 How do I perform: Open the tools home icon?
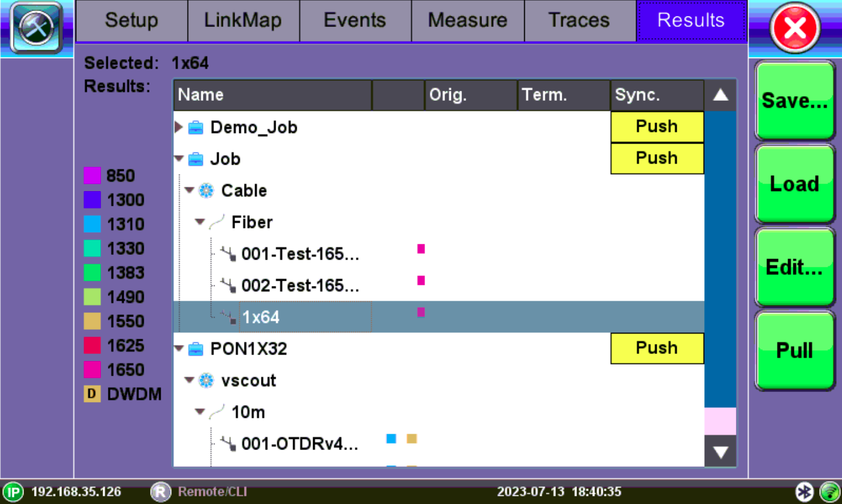(36, 28)
